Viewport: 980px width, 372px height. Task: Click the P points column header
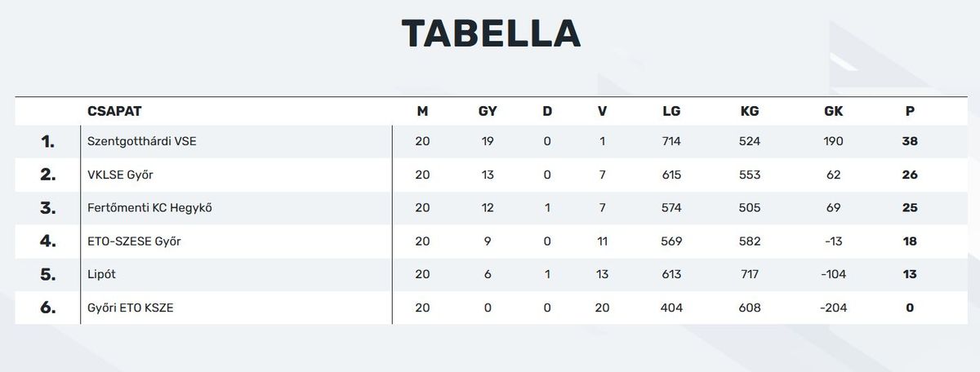[x=910, y=112]
